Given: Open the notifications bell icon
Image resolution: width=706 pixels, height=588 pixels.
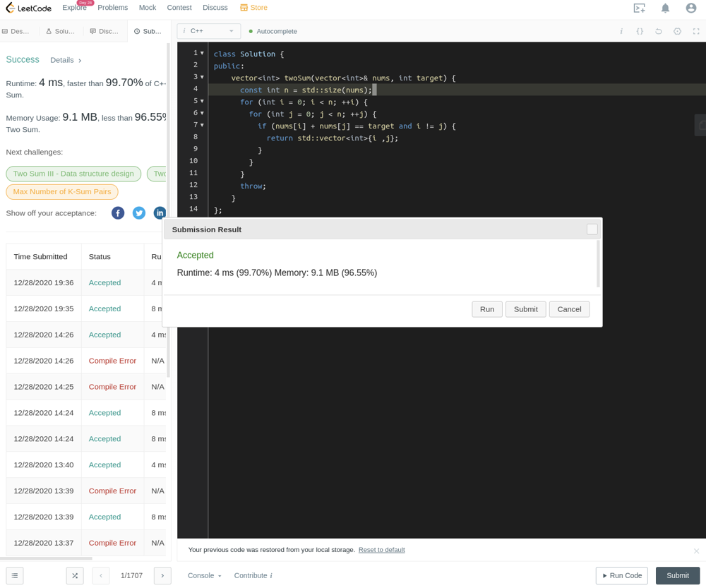Looking at the screenshot, I should pyautogui.click(x=665, y=8).
